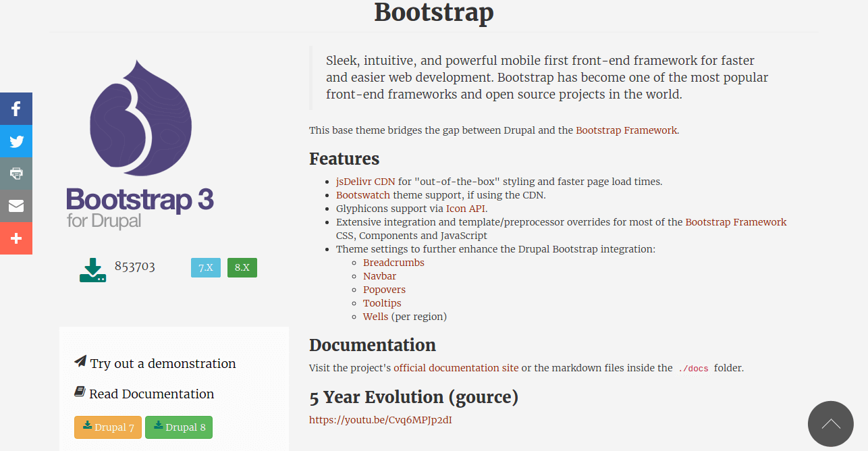Select the 8.X version badge
868x451 pixels.
[x=242, y=267]
